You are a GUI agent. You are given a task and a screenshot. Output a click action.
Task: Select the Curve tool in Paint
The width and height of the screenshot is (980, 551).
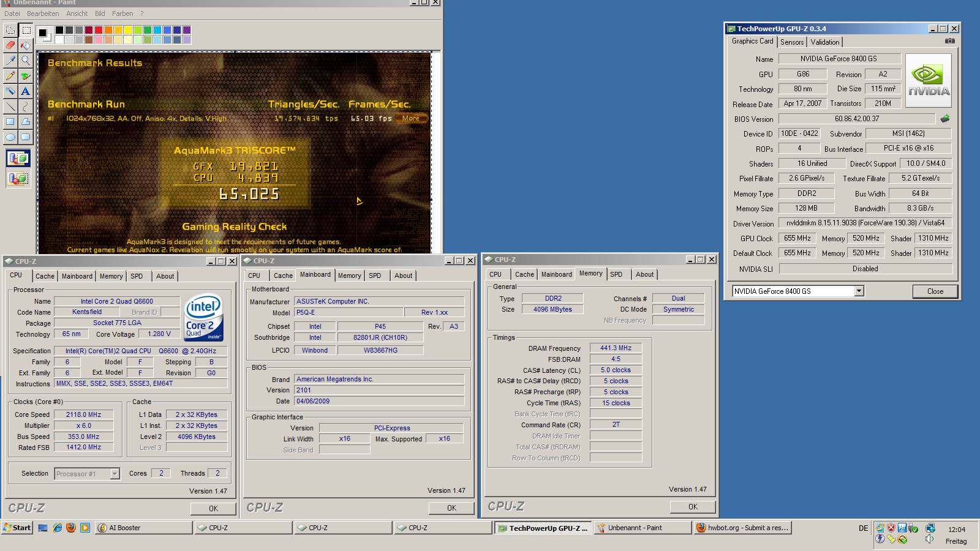(26, 107)
